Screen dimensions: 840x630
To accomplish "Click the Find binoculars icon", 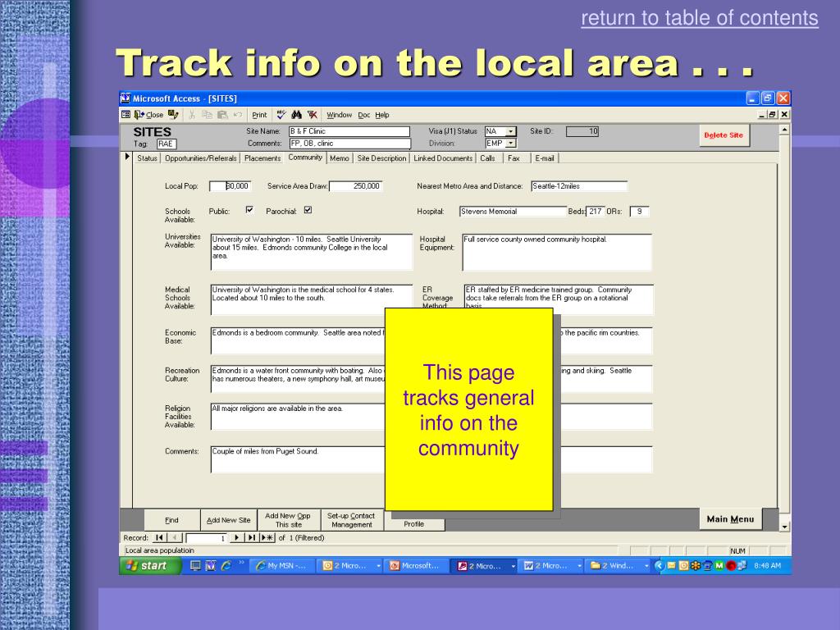I will pos(297,115).
